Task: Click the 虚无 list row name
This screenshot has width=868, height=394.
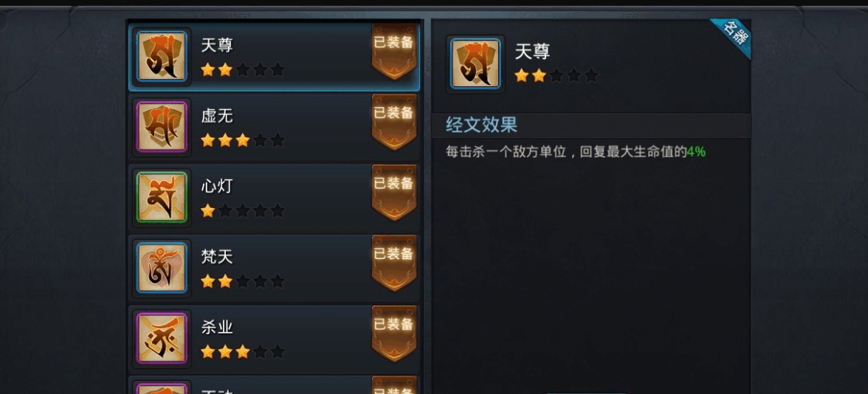Action: 217,116
